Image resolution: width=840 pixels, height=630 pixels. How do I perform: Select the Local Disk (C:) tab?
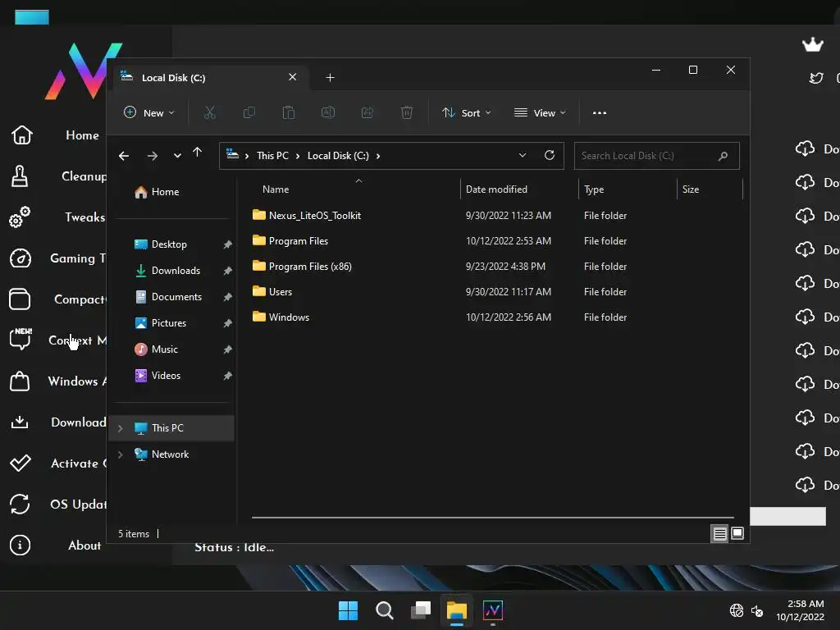point(209,78)
